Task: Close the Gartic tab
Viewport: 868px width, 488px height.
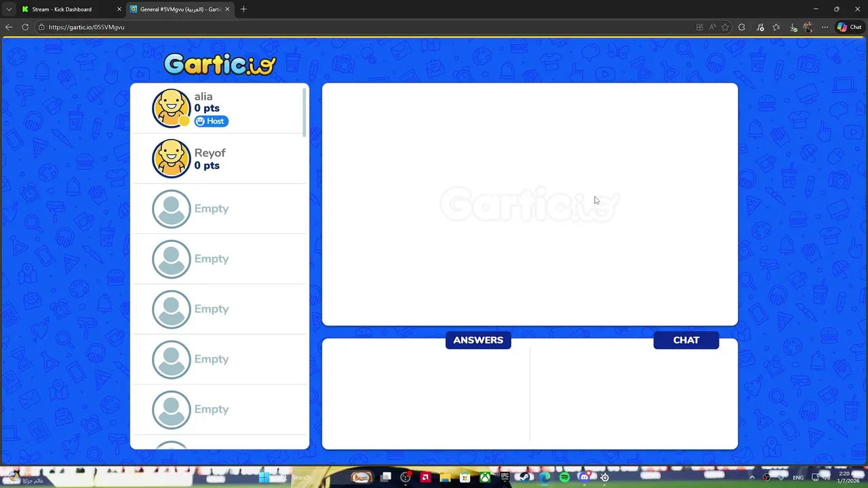Action: point(227,9)
